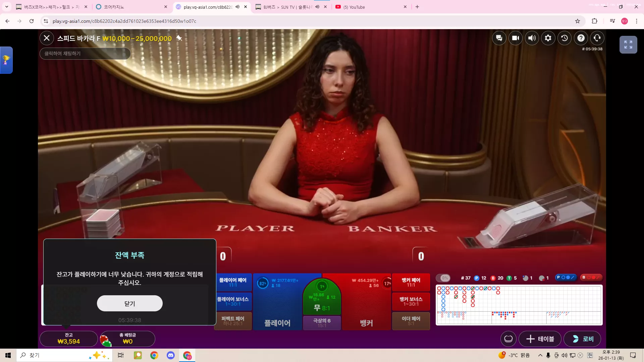Show Banker prediction on the roadmap

(591, 278)
